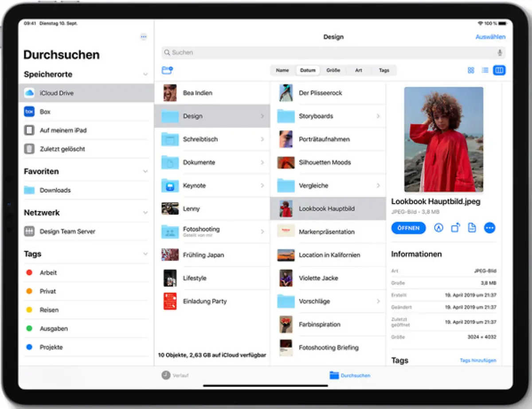Tap the new folder icon
532x409 pixels.
(x=167, y=70)
